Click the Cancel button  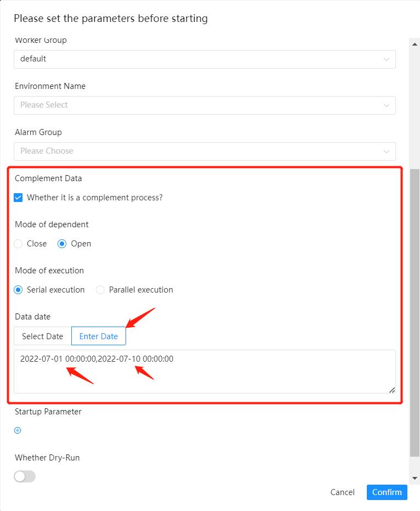point(342,492)
